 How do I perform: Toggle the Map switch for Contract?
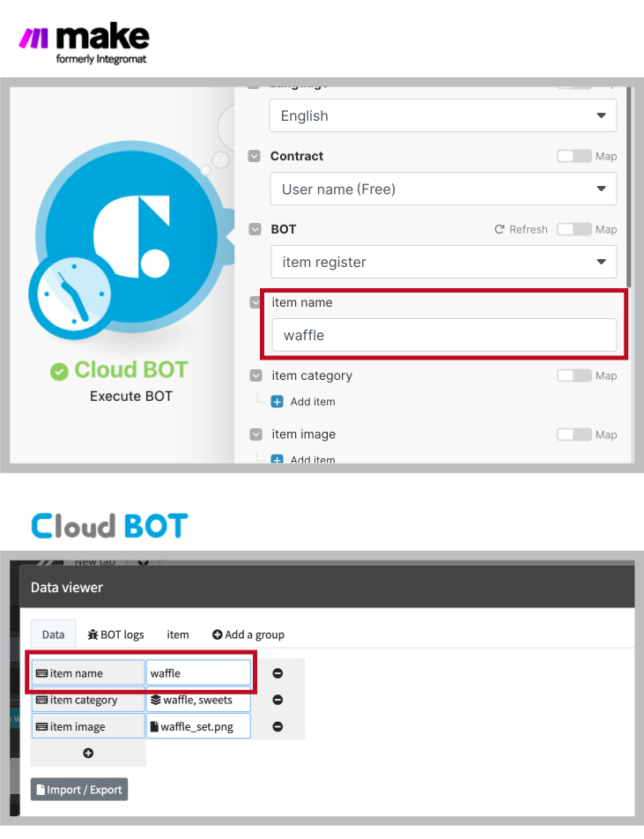[x=574, y=156]
